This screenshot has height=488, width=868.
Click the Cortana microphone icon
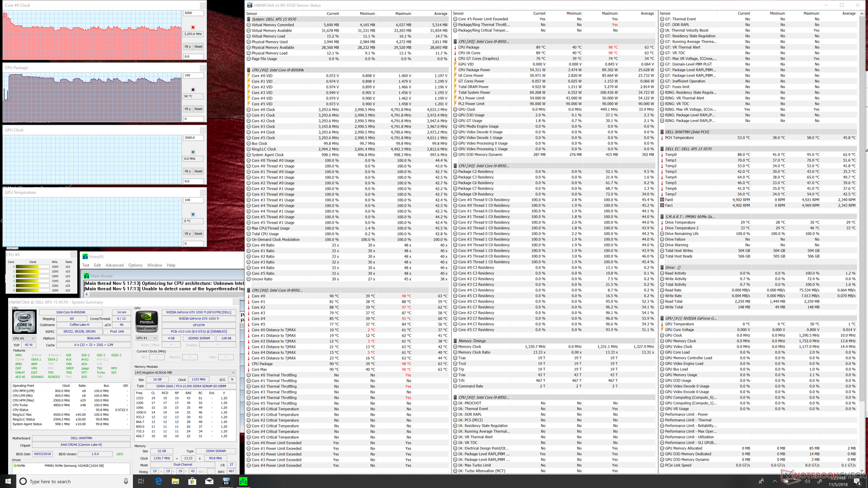[126, 481]
